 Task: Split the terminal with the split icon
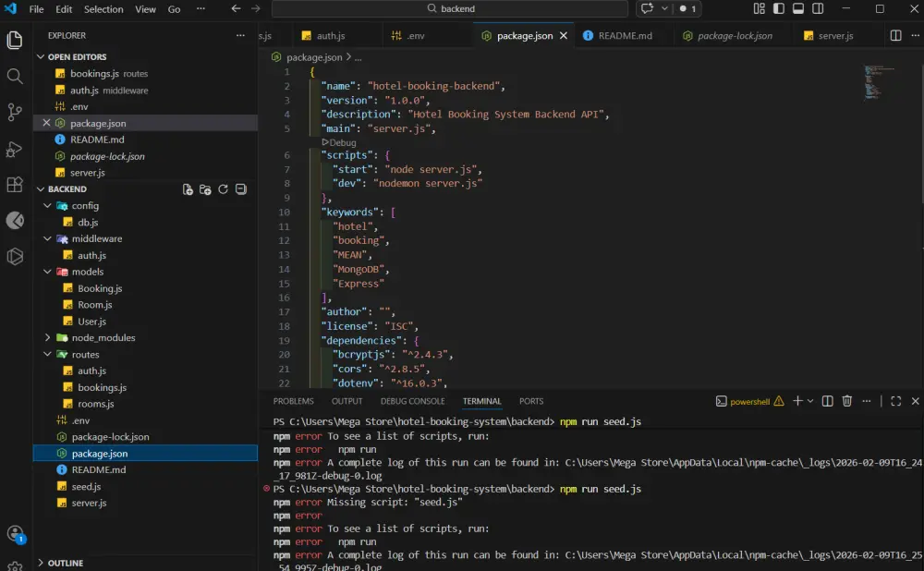click(828, 401)
